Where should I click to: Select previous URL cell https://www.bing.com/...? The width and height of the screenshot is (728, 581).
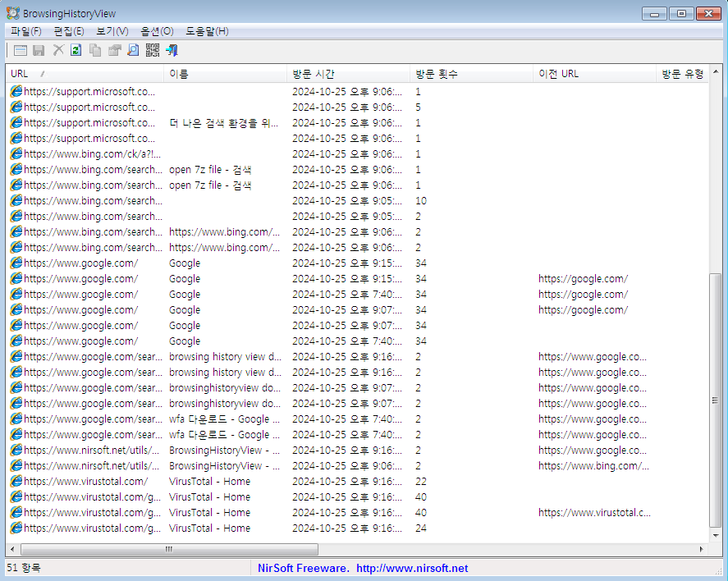coord(594,465)
